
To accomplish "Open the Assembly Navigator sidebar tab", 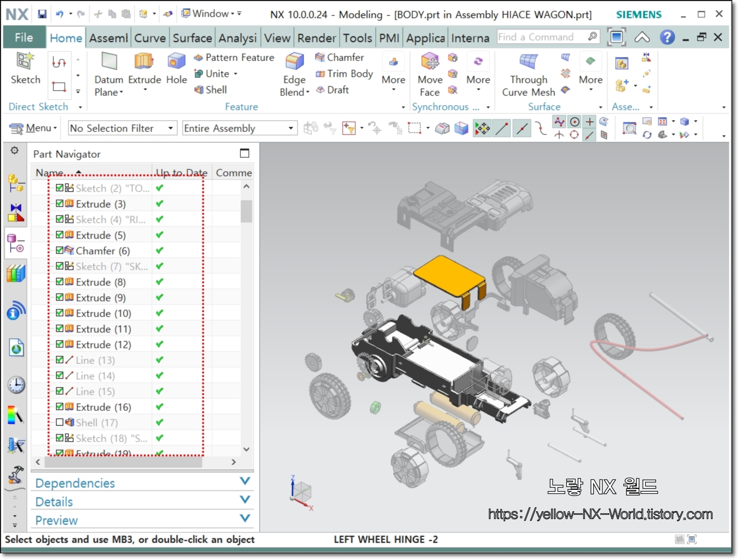I will point(16,183).
